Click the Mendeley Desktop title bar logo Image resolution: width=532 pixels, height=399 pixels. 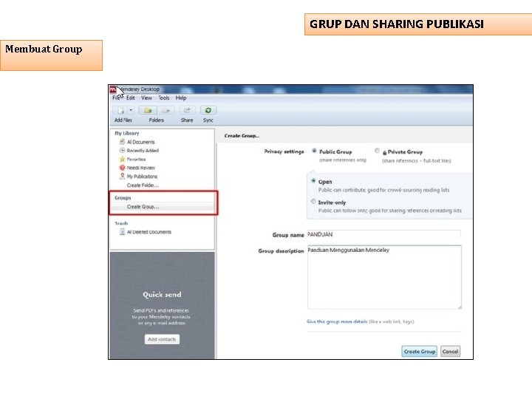click(113, 89)
